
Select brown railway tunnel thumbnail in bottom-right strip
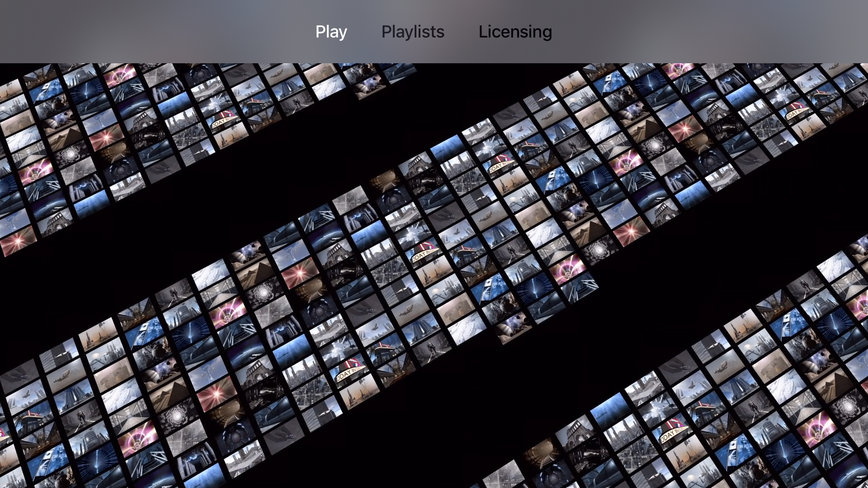(x=541, y=453)
